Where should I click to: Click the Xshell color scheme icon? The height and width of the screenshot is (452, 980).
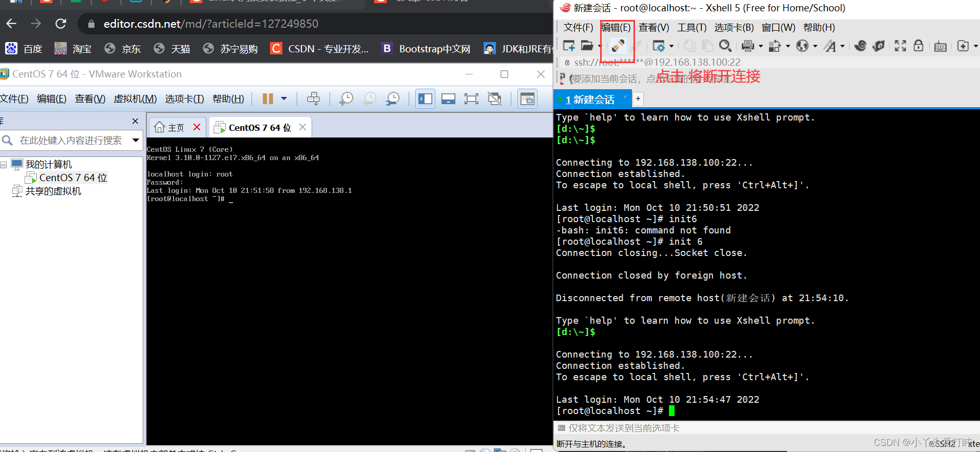coord(775,46)
